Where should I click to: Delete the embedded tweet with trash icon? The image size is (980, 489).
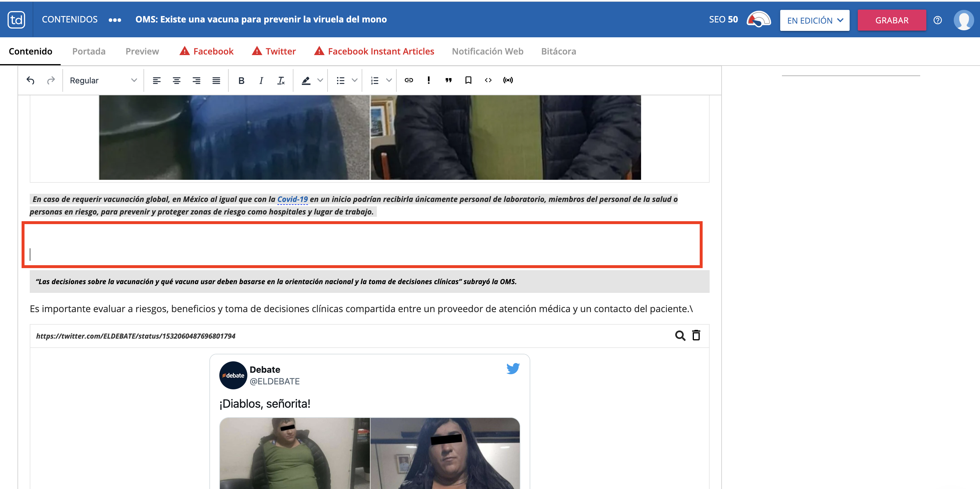pos(696,335)
